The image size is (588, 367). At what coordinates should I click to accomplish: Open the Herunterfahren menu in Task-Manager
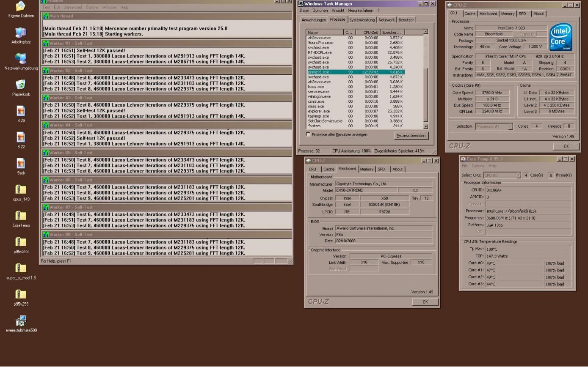click(x=361, y=11)
